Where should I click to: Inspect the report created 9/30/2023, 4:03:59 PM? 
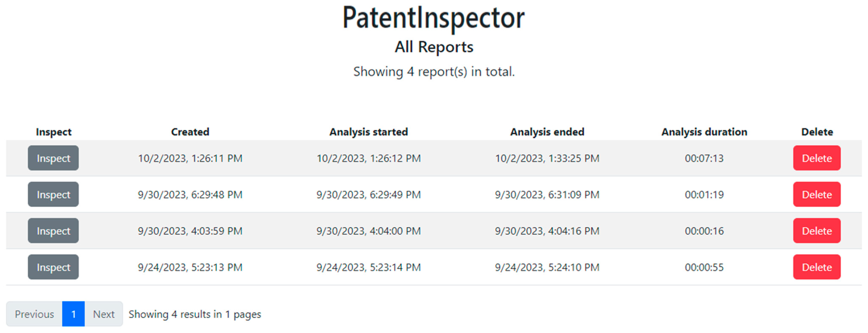(x=53, y=230)
